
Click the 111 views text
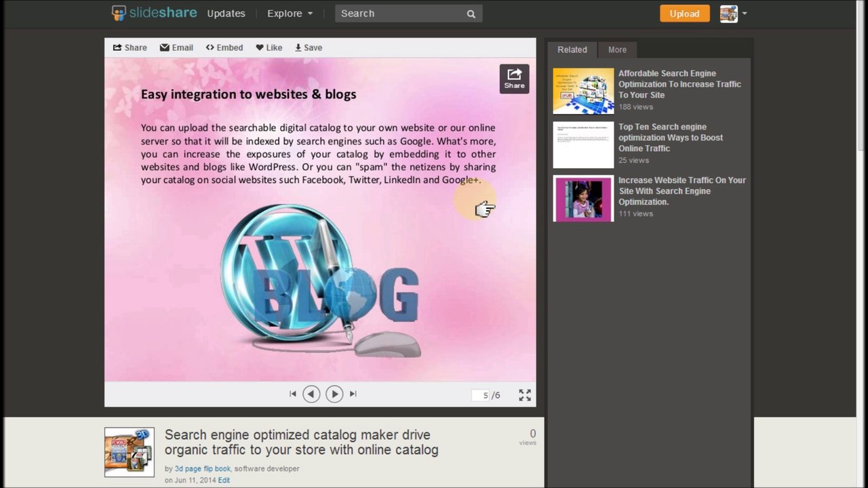pyautogui.click(x=635, y=213)
